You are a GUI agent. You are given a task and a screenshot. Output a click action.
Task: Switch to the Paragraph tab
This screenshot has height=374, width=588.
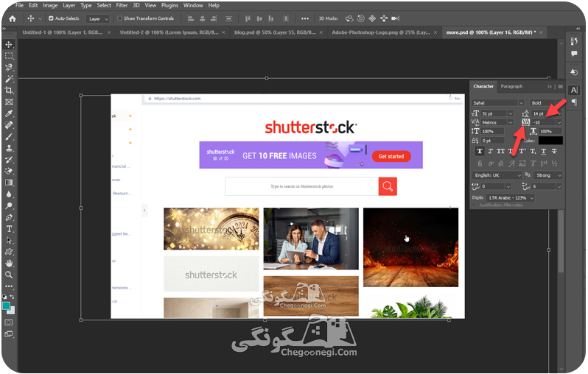point(511,86)
